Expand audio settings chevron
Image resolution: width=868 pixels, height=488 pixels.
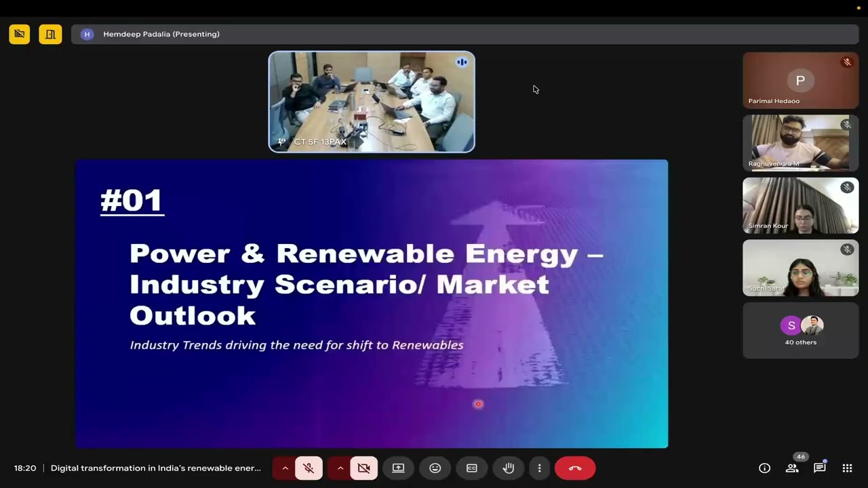[x=285, y=468]
